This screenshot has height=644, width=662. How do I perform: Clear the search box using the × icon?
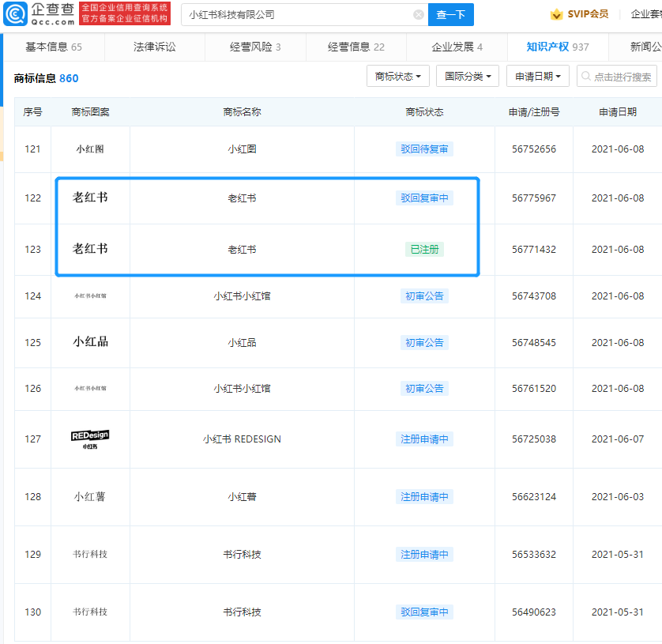(x=419, y=14)
